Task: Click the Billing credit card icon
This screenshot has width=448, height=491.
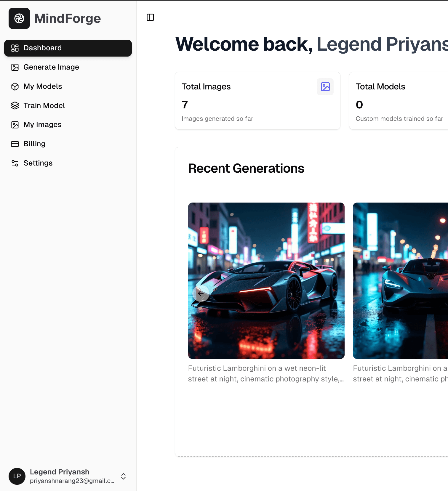Action: tap(15, 144)
